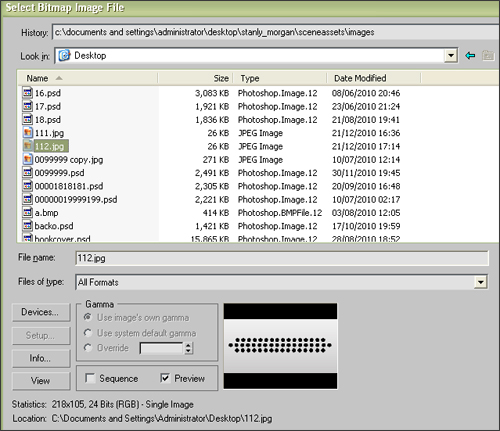Click the File name input field
This screenshot has height=431, width=500.
[x=282, y=258]
